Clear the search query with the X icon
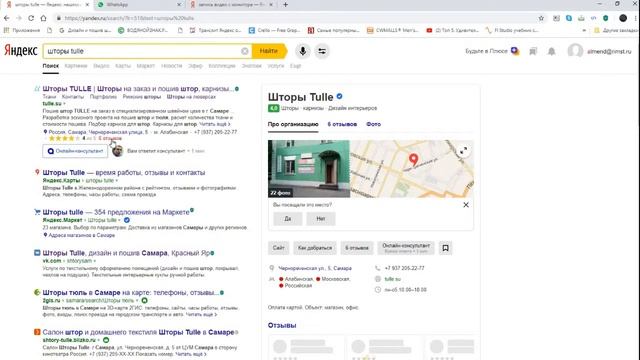 pyautogui.click(x=244, y=51)
